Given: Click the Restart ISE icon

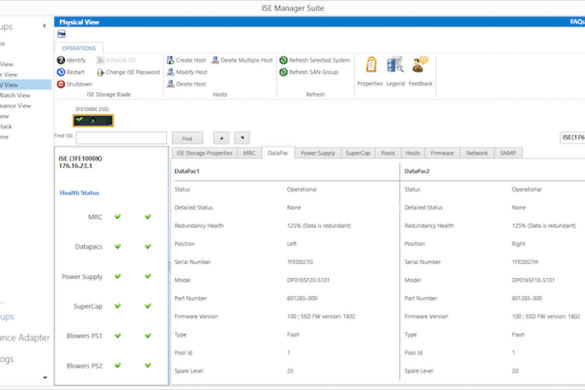Looking at the screenshot, I should (61, 72).
